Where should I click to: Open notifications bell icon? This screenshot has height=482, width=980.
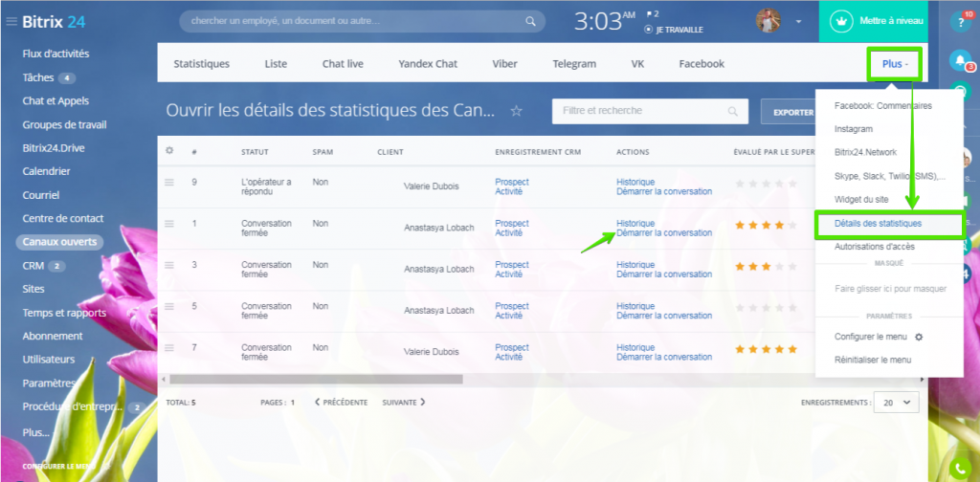960,60
